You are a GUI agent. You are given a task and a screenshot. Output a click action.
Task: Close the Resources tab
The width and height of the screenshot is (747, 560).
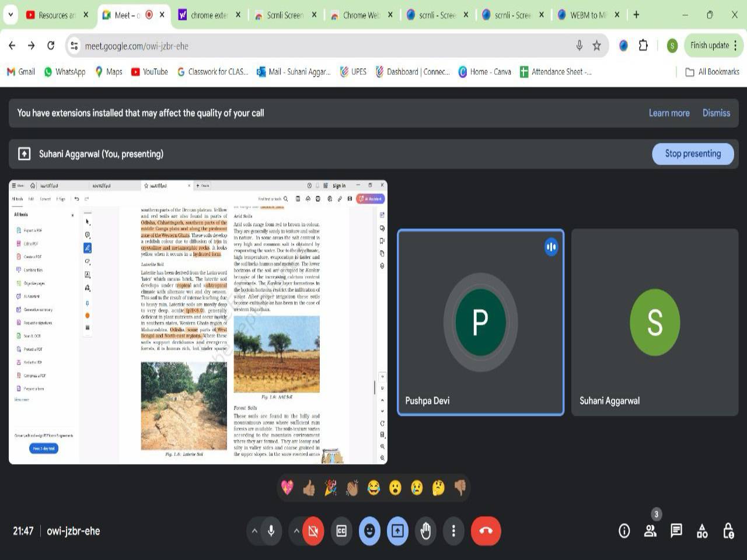86,15
